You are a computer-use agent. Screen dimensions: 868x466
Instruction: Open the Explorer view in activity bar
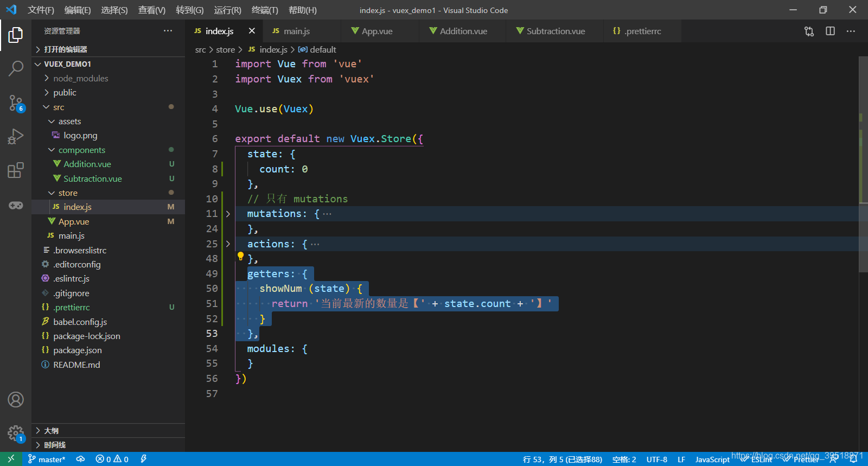[x=16, y=35]
